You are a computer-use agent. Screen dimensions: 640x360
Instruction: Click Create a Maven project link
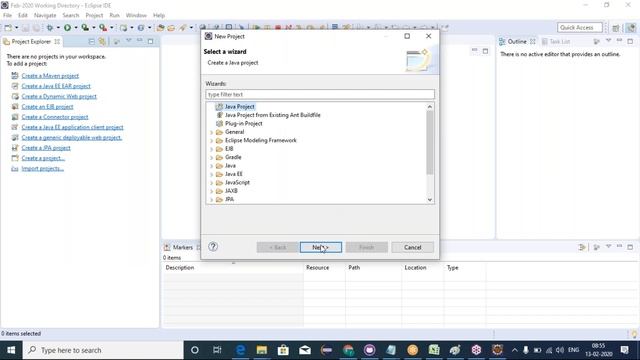(50, 76)
